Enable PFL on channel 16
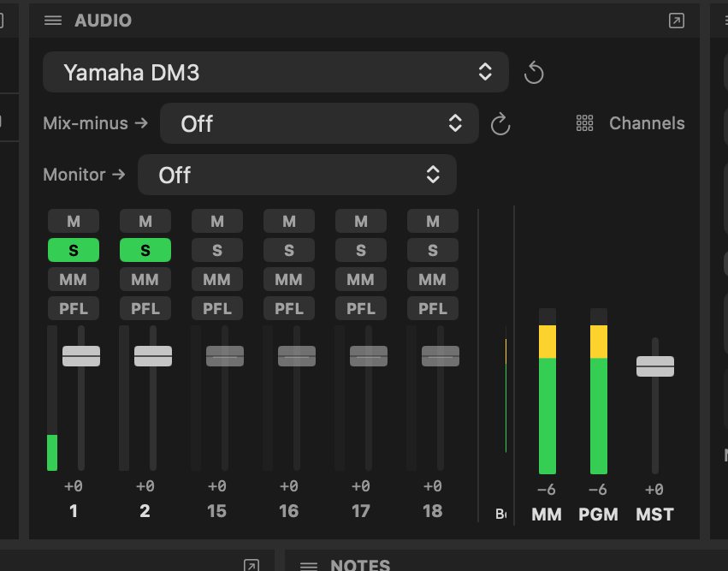The height and width of the screenshot is (571, 728). pos(289,308)
